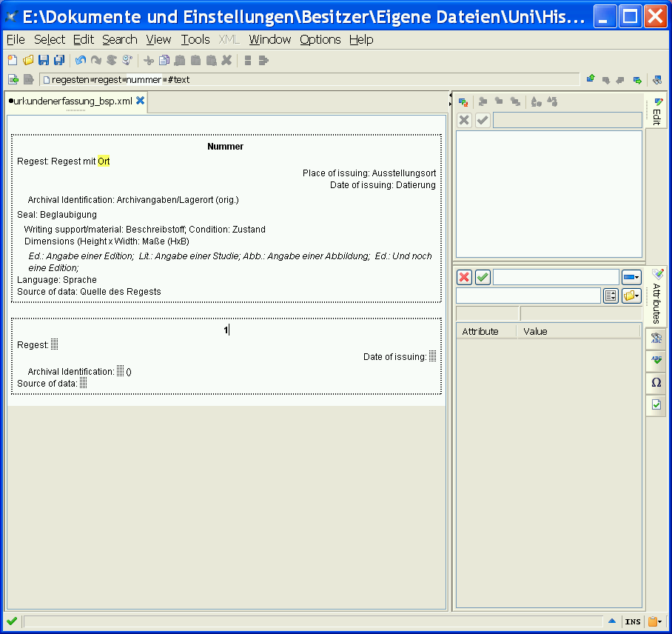Select 'regest' in the node path bar
Viewport: 672px width, 634px height.
pos(107,80)
